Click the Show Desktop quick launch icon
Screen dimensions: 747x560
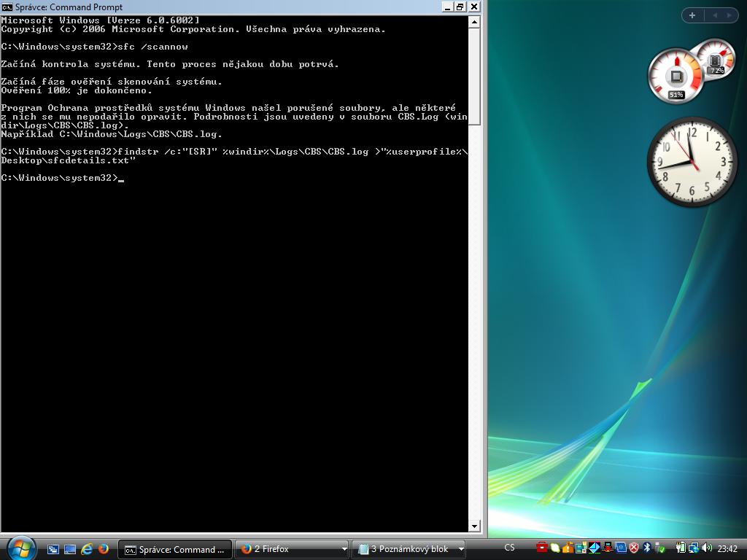click(53, 549)
